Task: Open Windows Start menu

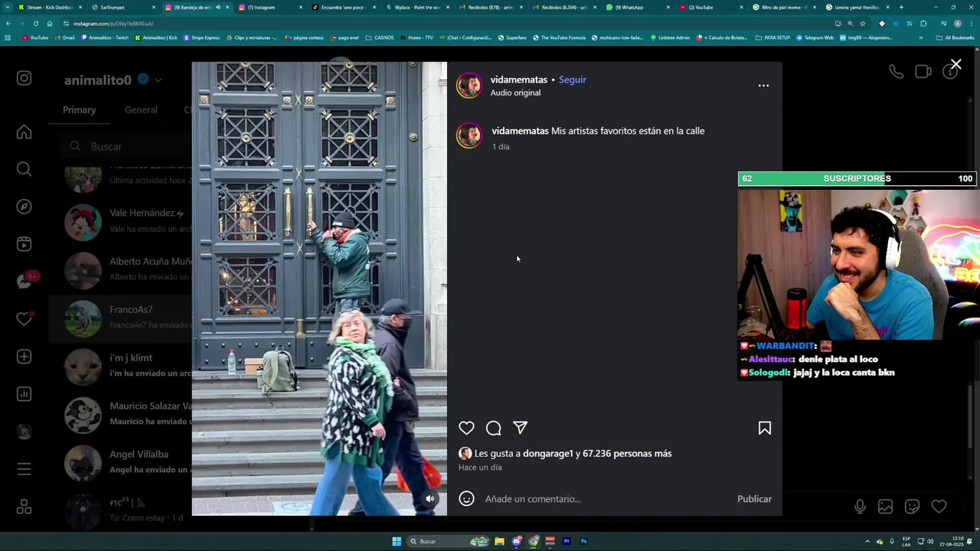Action: 397,541
